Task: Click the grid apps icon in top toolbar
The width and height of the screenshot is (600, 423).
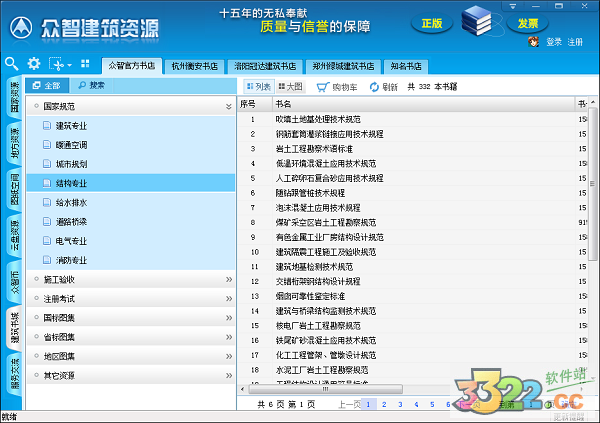Action: coord(85,63)
